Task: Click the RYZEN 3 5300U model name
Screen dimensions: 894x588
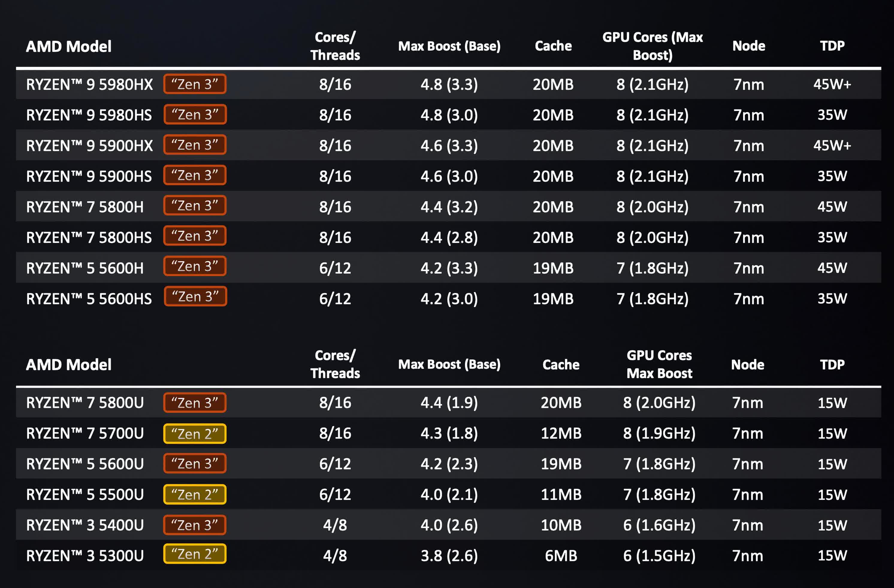Action: pyautogui.click(x=85, y=556)
